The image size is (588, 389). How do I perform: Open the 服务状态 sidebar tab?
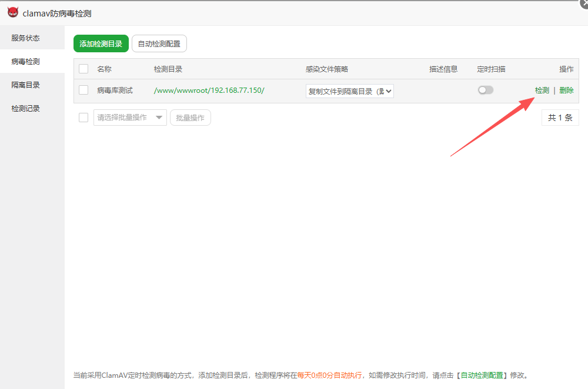click(26, 38)
